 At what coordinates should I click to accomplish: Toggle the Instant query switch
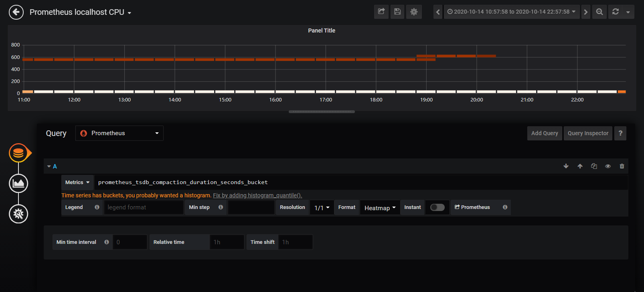[437, 207]
